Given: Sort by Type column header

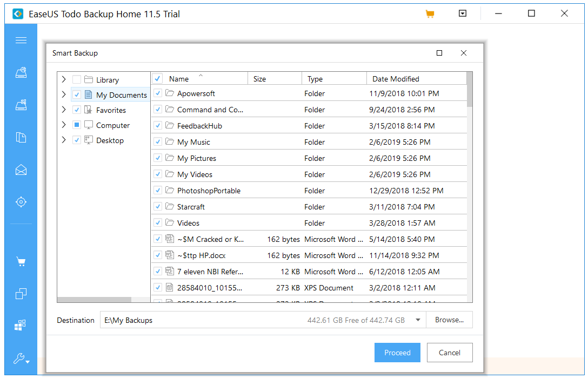Looking at the screenshot, I should [x=334, y=79].
